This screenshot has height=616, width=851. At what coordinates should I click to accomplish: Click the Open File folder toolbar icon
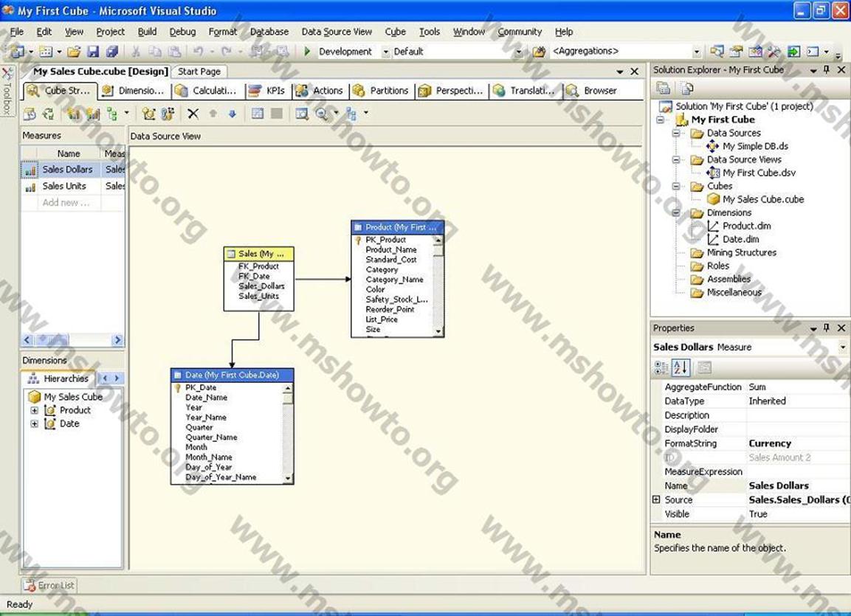(74, 52)
